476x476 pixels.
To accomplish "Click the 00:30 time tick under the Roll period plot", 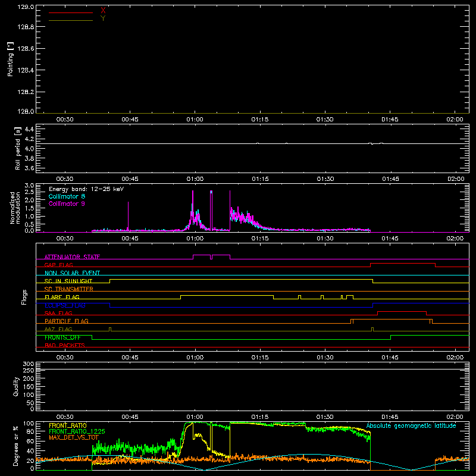I will coord(65,179).
